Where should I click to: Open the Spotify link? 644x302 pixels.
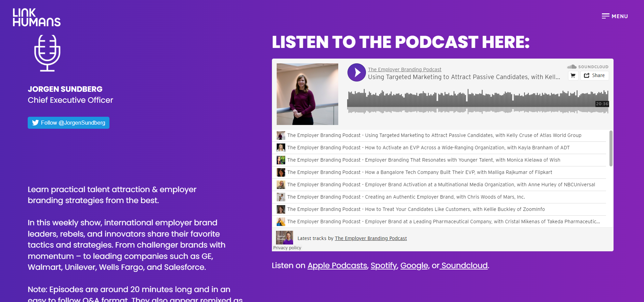[383, 265]
